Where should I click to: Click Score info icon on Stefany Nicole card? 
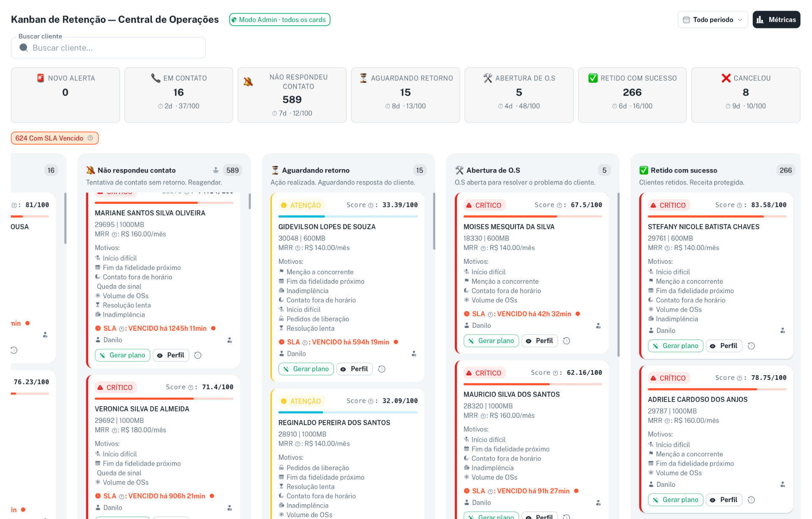coord(740,205)
